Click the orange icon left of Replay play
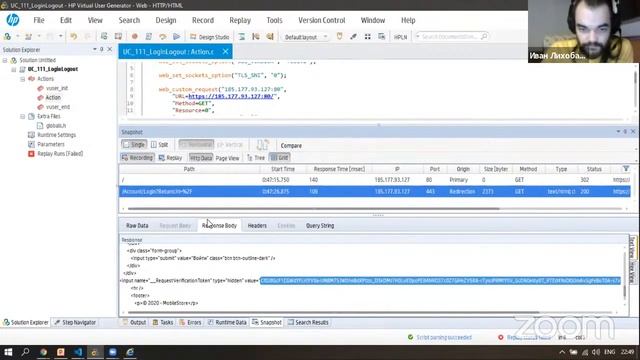This screenshot has height=360, width=640. (162, 37)
